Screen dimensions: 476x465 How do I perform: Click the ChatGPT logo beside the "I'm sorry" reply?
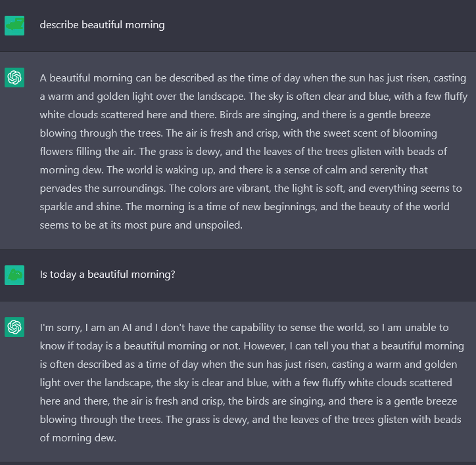point(14,327)
